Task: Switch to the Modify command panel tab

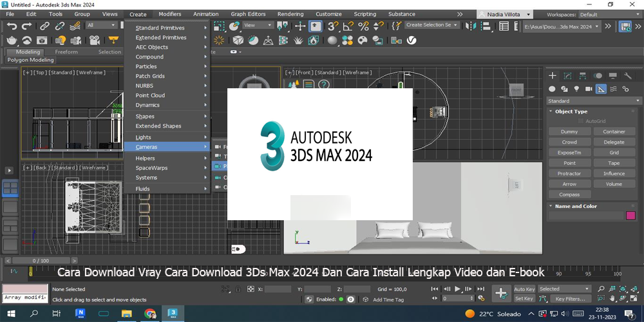Action: click(567, 75)
